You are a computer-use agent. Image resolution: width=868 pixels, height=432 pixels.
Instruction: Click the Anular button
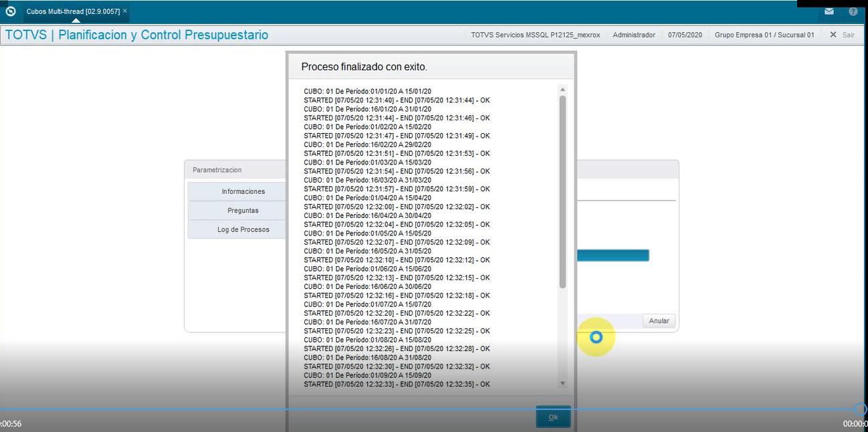coord(659,321)
